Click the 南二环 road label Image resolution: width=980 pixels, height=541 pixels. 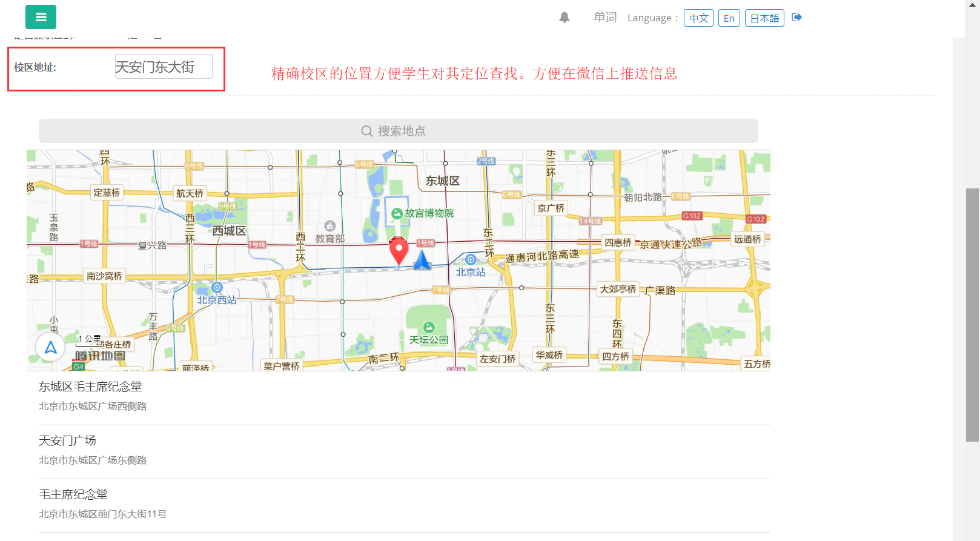tap(384, 359)
